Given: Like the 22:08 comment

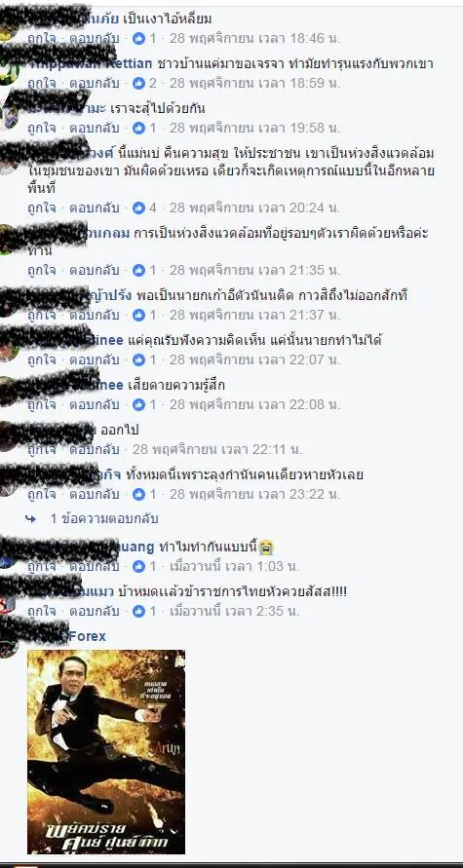Looking at the screenshot, I should tap(42, 404).
